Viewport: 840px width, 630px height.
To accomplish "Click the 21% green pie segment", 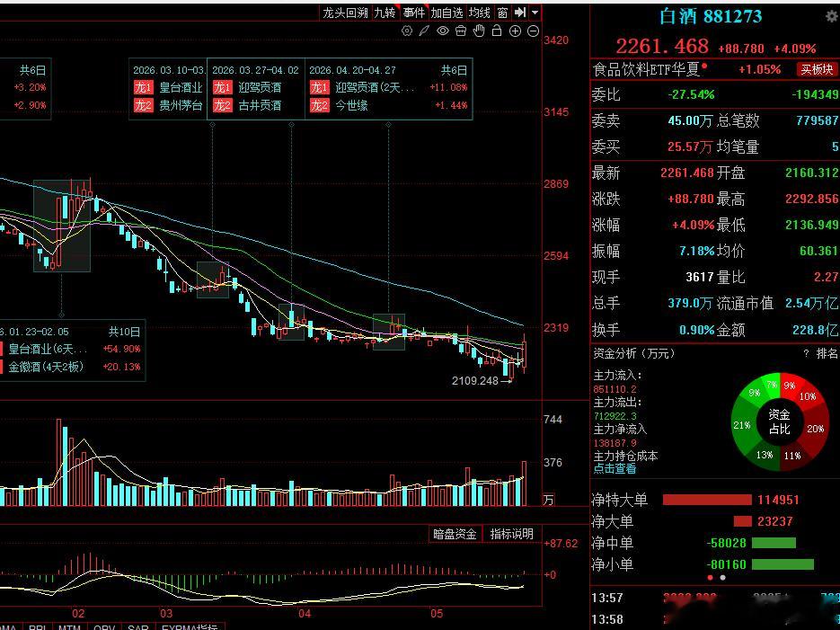I will point(742,425).
